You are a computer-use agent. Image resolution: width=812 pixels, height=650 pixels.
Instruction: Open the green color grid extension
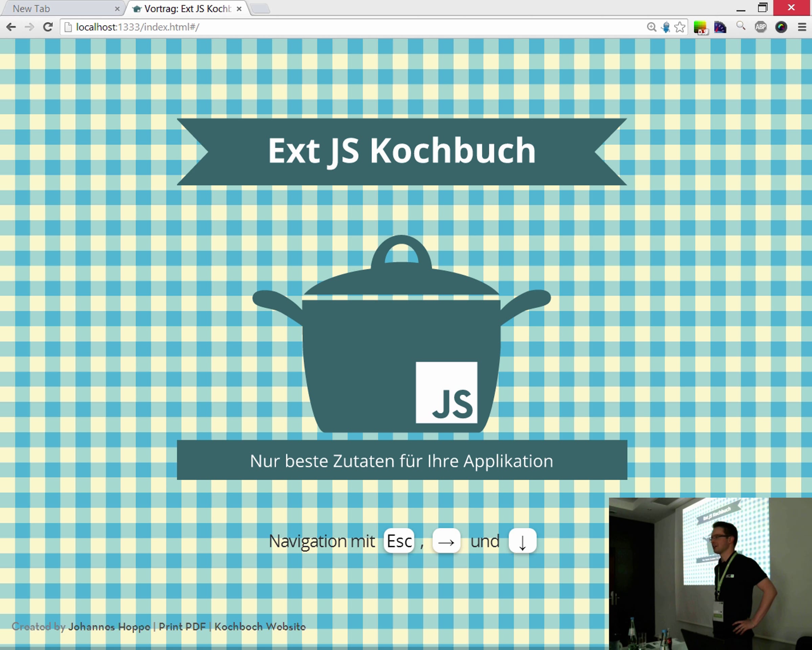click(x=701, y=27)
